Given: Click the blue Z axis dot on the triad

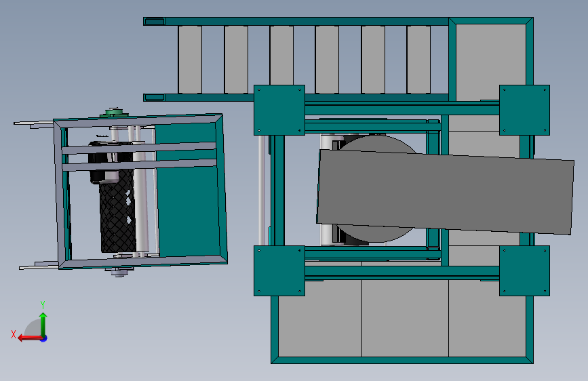Looking at the screenshot, I should (x=44, y=338).
